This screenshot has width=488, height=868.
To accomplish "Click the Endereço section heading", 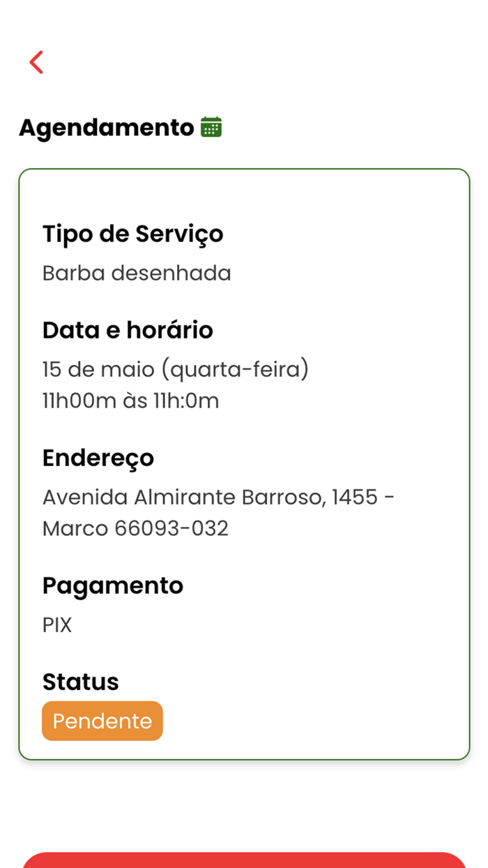I will 98,458.
